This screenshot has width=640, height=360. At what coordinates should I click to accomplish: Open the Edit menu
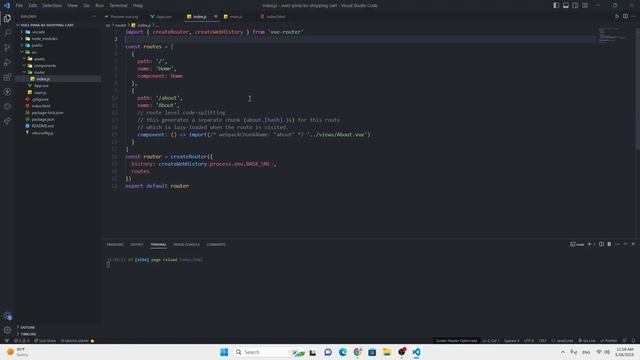33,5
